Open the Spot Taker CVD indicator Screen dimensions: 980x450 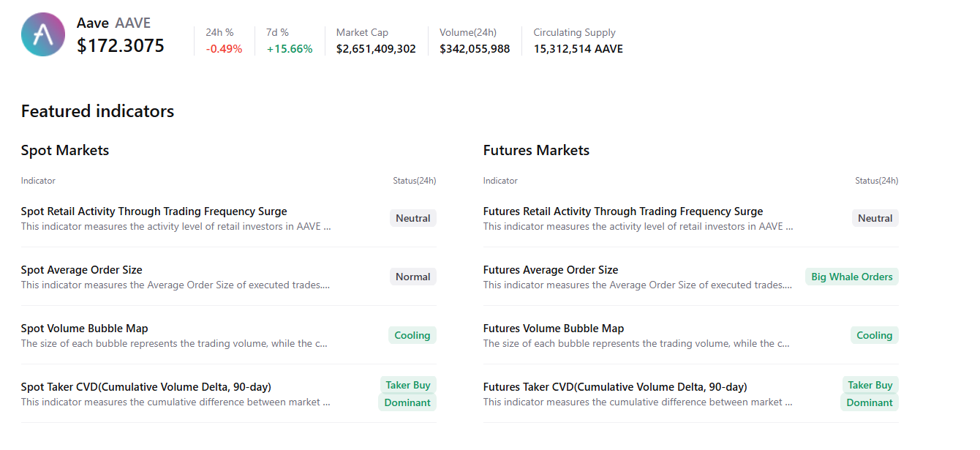(146, 386)
